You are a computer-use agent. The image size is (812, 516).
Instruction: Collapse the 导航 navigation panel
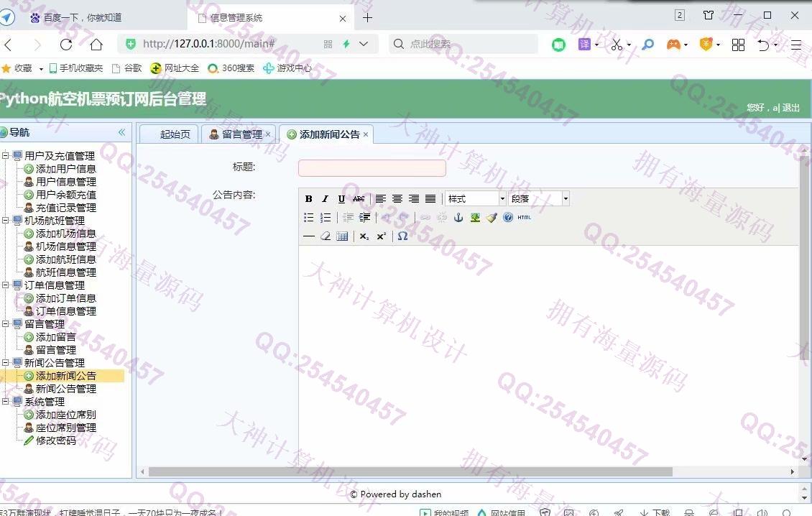click(121, 132)
